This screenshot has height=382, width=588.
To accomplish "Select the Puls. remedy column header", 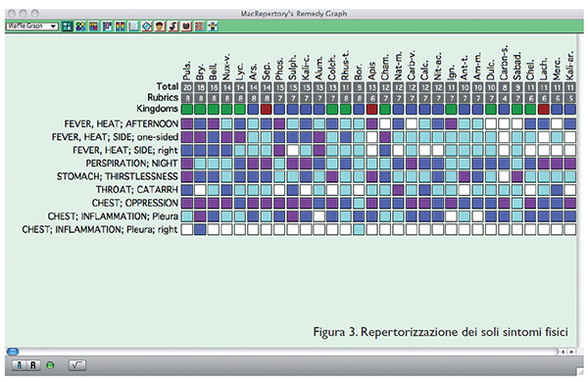I will pyautogui.click(x=187, y=71).
